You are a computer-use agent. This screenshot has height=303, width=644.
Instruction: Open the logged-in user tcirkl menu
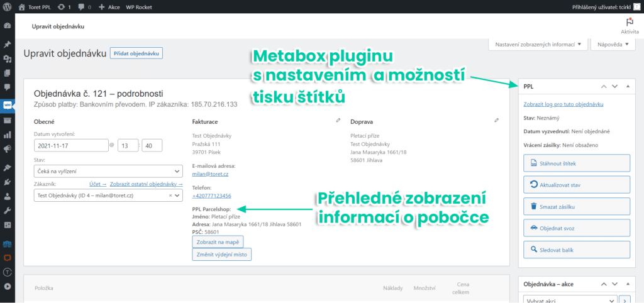pyautogui.click(x=606, y=7)
